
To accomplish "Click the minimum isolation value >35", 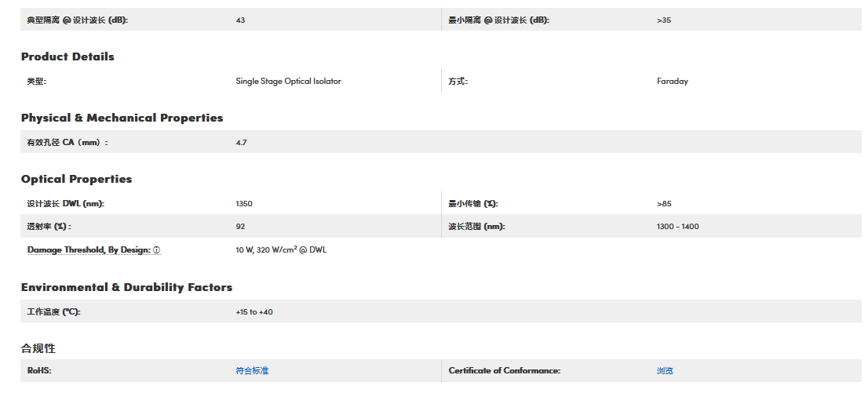I will pyautogui.click(x=664, y=20).
